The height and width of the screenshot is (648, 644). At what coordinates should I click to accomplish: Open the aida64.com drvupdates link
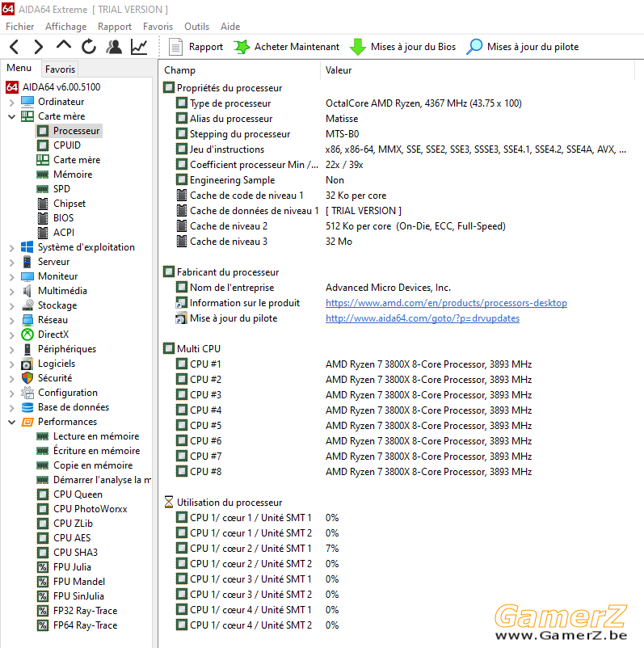pyautogui.click(x=423, y=318)
